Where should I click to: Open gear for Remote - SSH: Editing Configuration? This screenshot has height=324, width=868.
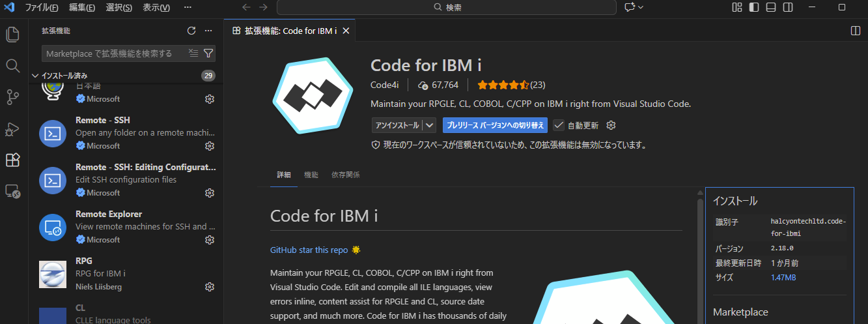tap(210, 193)
